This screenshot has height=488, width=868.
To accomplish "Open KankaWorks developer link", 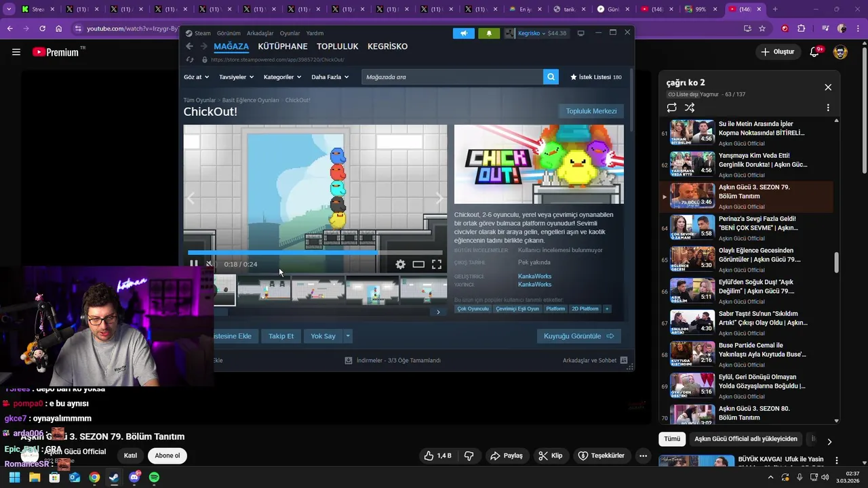I will [x=535, y=277].
